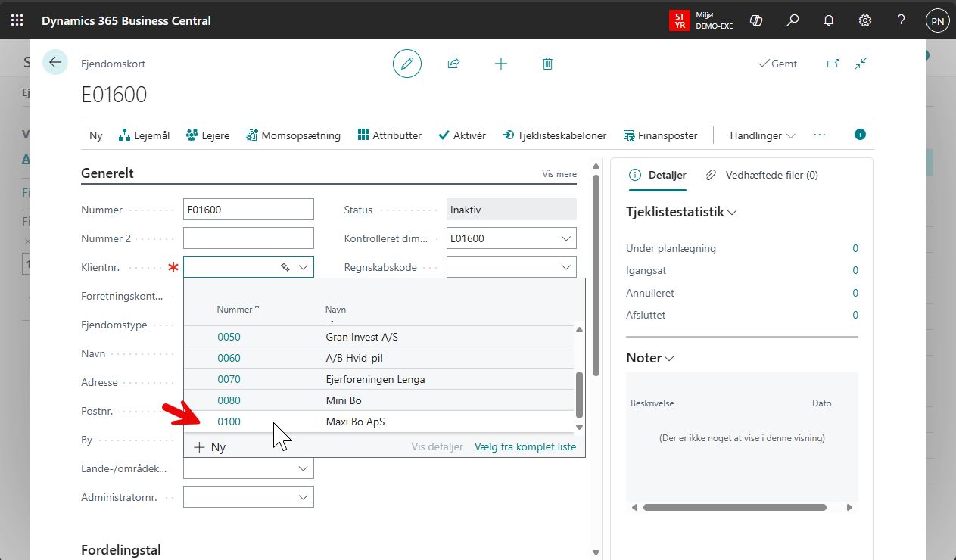Image resolution: width=956 pixels, height=560 pixels.
Task: Open the app launcher grid
Action: tap(17, 20)
